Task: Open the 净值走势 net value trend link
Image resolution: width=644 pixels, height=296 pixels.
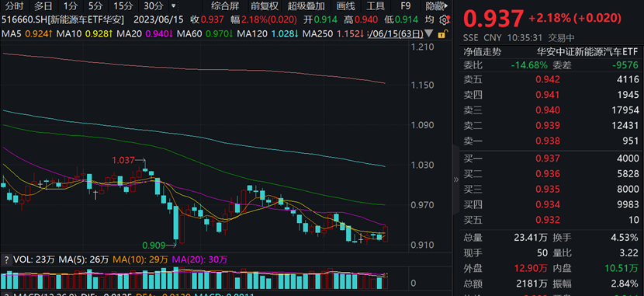Action: [483, 52]
